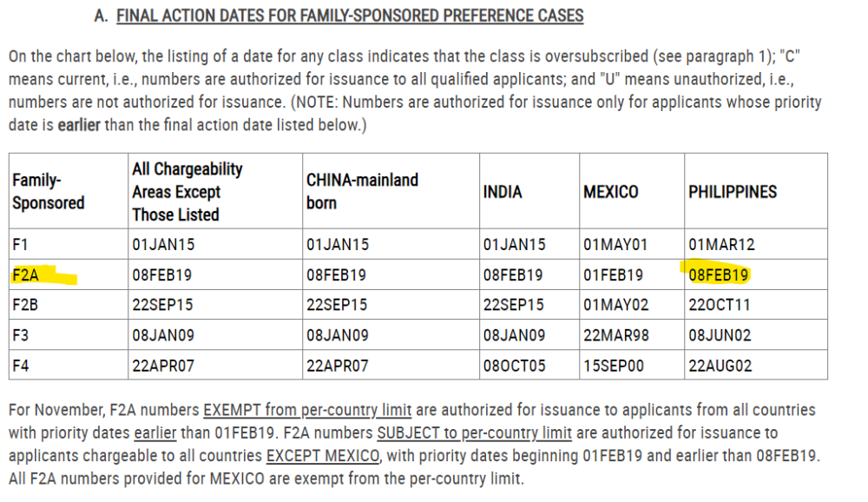Click underlined 'EXEMPT from per-country limit' text
This screenshot has height=502, width=868.
click(x=307, y=410)
